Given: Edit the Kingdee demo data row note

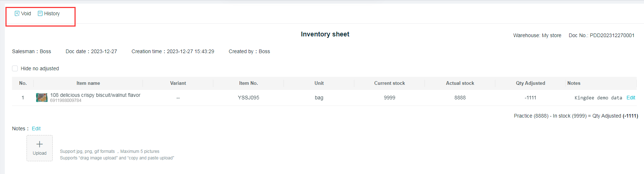Looking at the screenshot, I should (631, 98).
